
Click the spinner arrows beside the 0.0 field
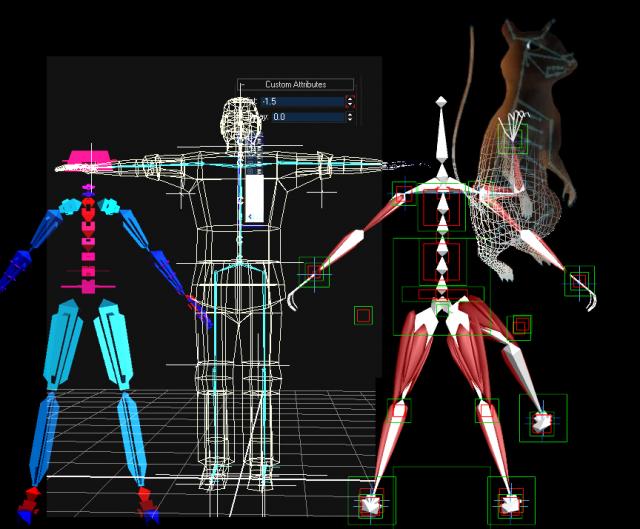pyautogui.click(x=350, y=117)
